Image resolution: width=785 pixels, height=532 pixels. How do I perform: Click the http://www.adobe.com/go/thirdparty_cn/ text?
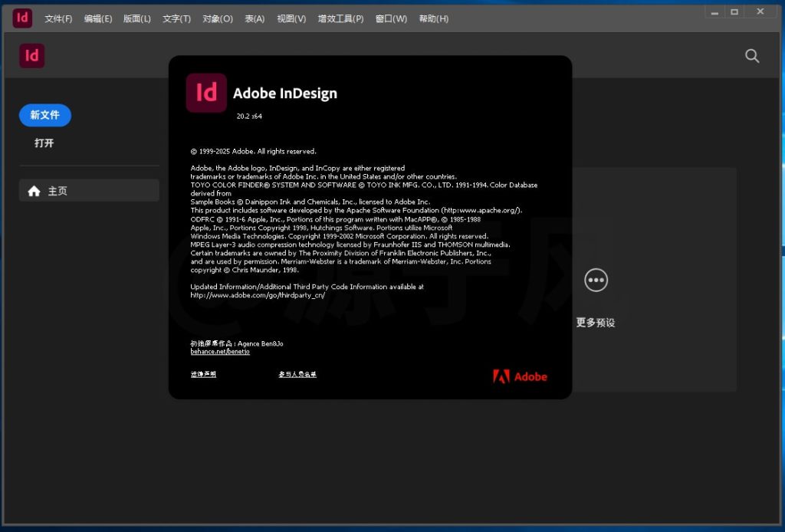(x=258, y=295)
